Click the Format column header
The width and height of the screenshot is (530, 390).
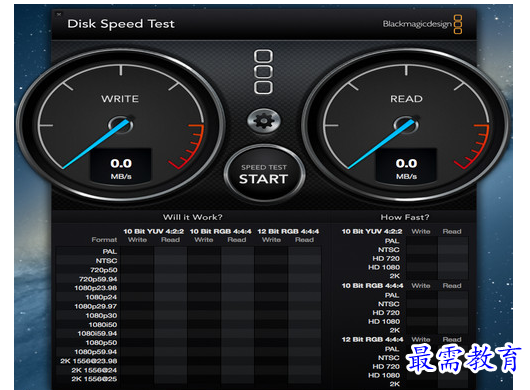[x=104, y=240]
